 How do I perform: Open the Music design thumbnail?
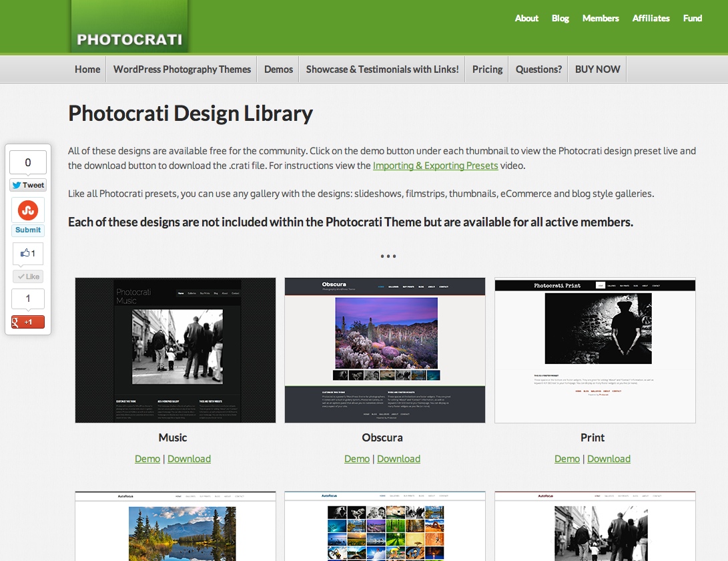tap(175, 351)
